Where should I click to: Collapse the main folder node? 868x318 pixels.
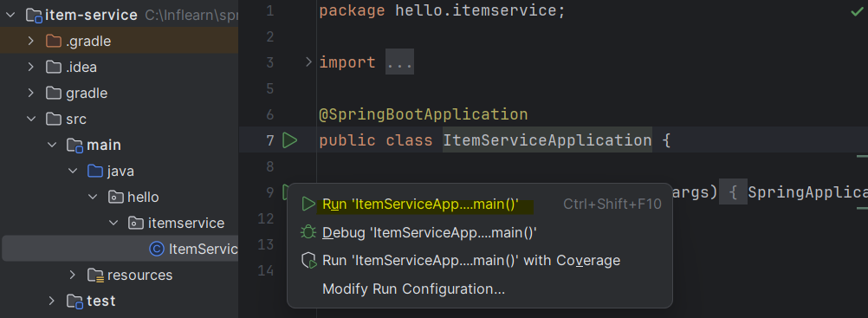[52, 146]
